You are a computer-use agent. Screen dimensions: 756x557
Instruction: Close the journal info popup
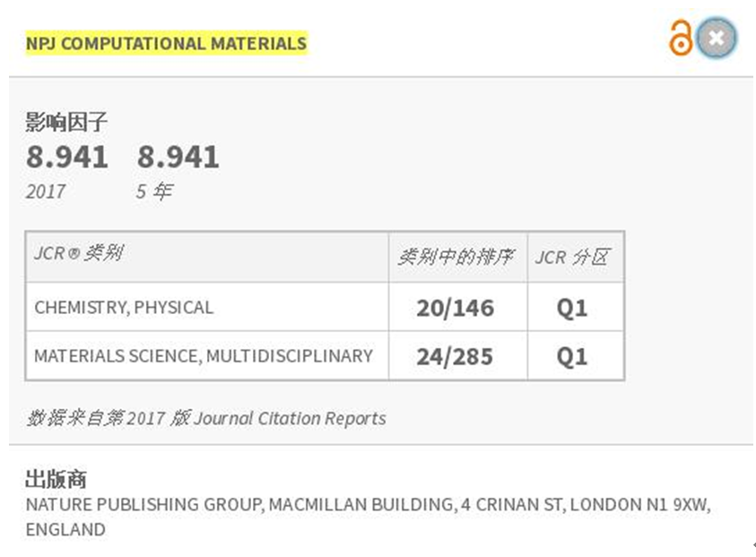(717, 38)
